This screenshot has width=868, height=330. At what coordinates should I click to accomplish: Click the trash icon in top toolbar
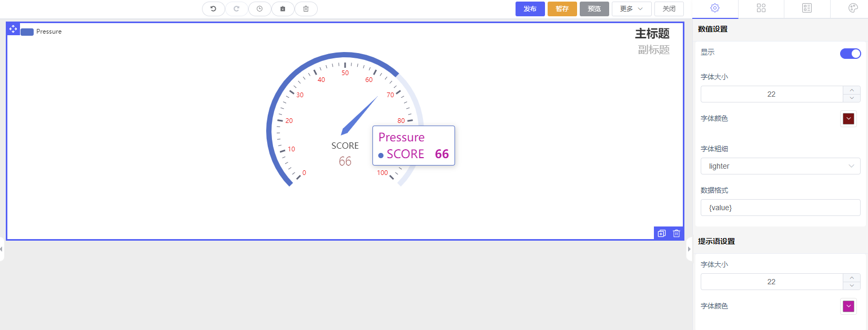click(306, 9)
